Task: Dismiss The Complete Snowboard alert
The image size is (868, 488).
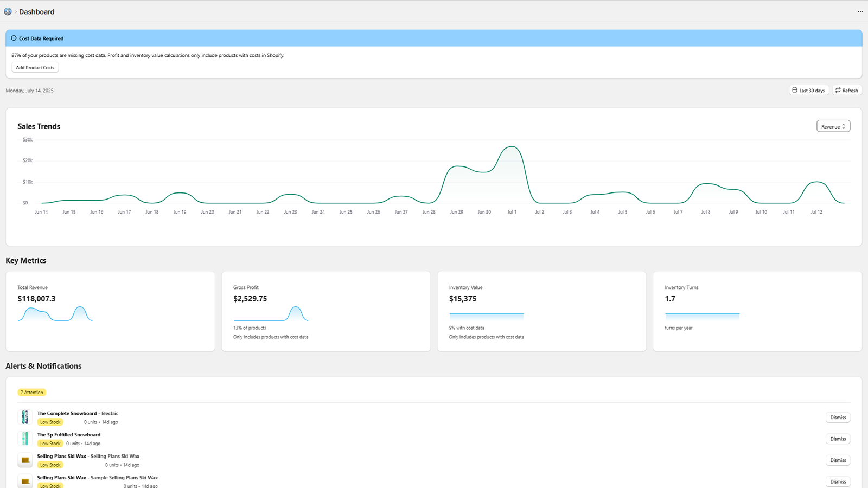Action: 838,418
